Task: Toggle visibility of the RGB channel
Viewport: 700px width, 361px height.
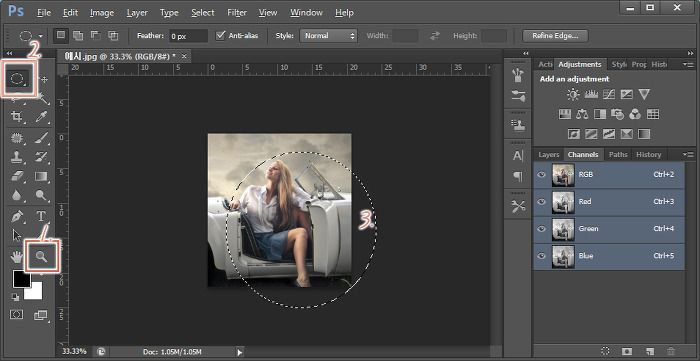Action: tap(542, 174)
